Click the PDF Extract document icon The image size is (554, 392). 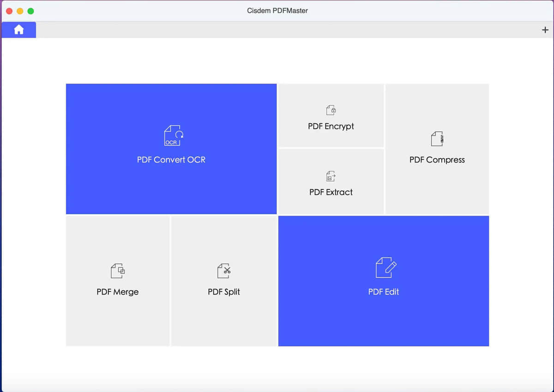331,176
